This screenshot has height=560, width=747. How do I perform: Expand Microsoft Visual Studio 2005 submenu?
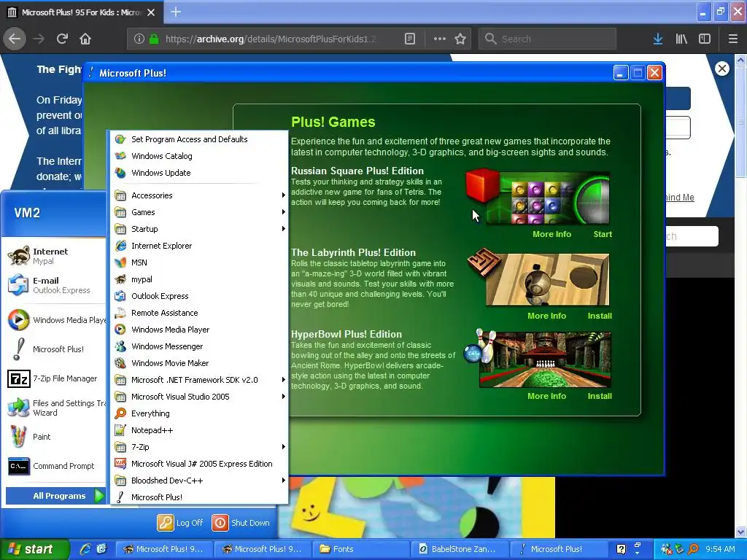pyautogui.click(x=199, y=396)
